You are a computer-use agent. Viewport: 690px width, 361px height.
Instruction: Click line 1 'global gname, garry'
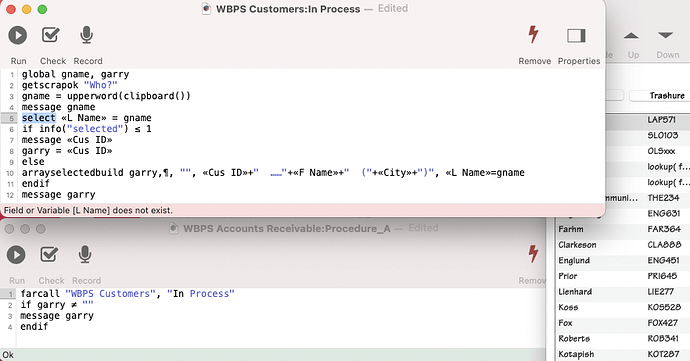click(x=75, y=74)
